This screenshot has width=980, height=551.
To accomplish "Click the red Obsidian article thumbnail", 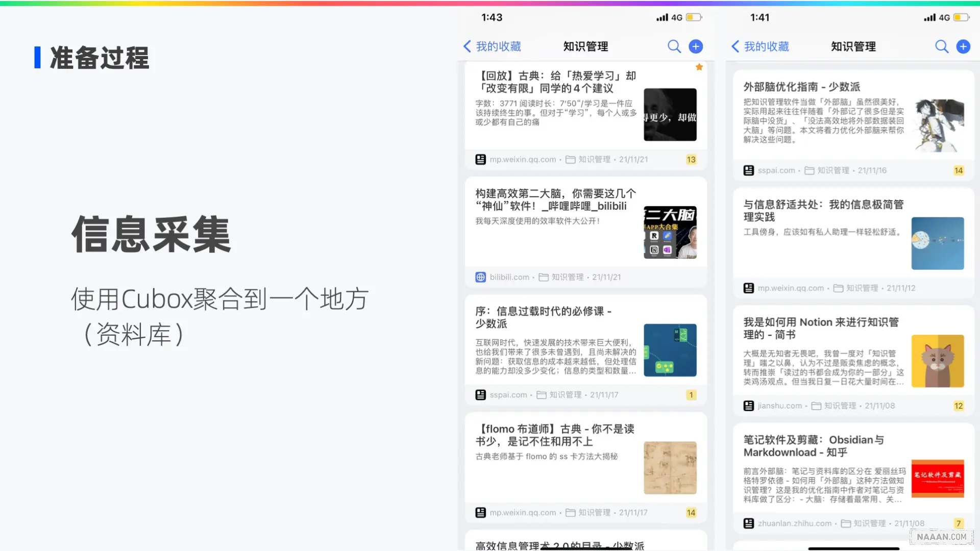I will click(x=937, y=478).
